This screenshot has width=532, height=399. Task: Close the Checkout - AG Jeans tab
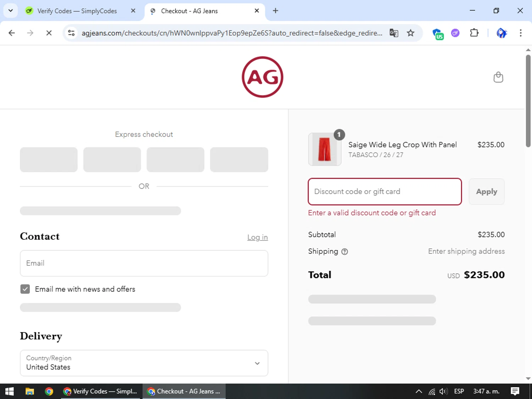point(257,11)
